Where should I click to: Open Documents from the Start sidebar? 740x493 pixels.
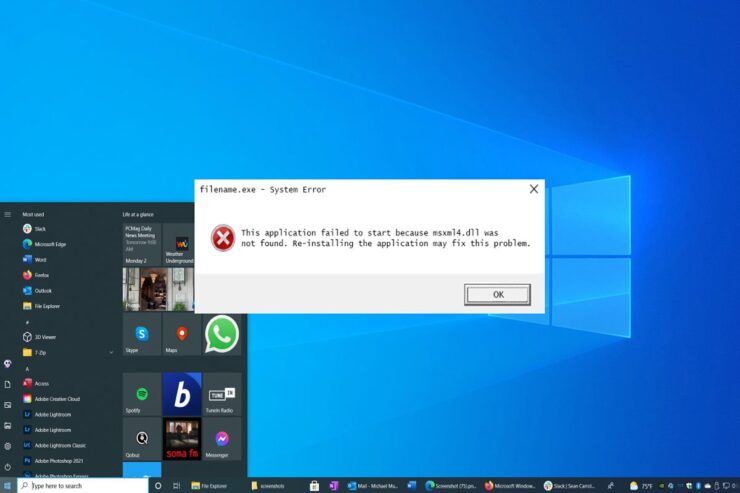pyautogui.click(x=8, y=384)
